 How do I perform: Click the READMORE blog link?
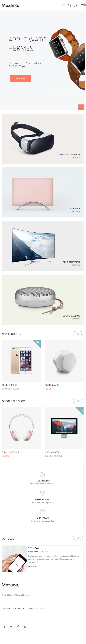pos(32,567)
